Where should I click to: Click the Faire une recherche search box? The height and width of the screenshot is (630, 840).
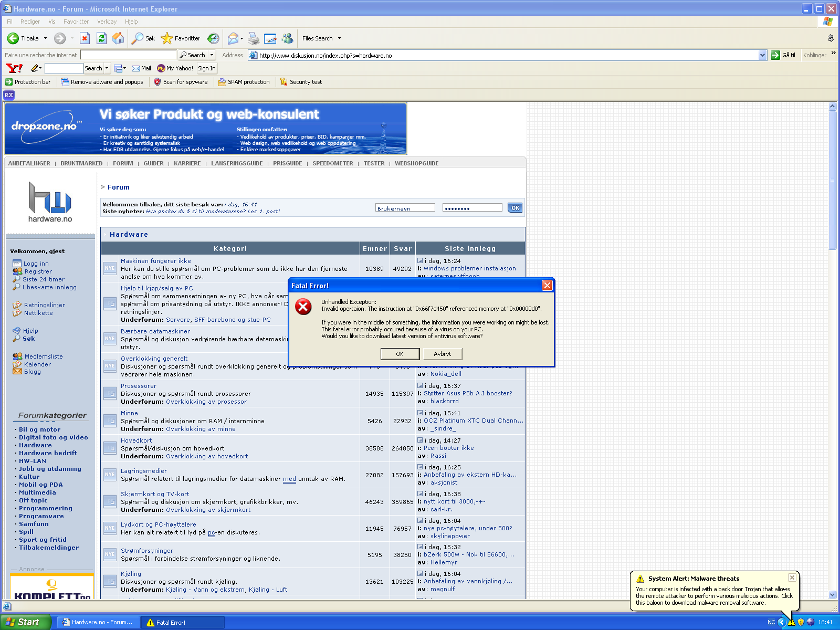pos(129,55)
